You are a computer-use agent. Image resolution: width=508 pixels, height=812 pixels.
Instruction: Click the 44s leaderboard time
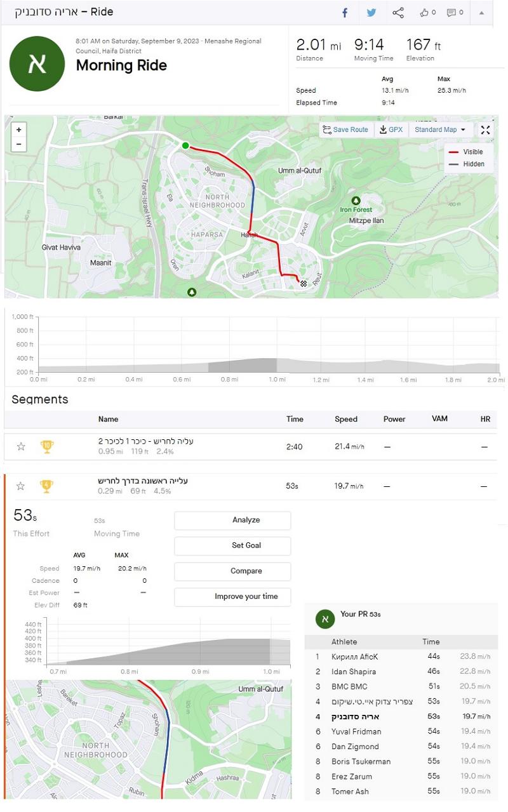(x=434, y=656)
